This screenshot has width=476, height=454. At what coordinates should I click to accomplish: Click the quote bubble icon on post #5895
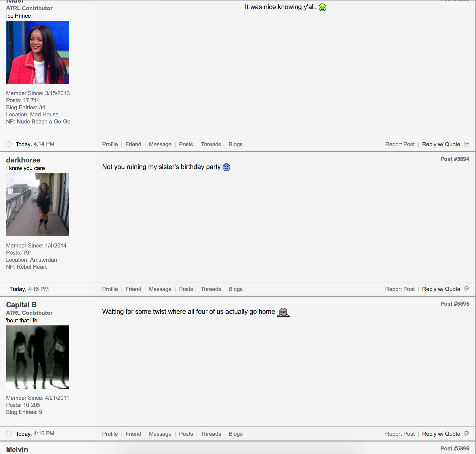click(x=466, y=434)
